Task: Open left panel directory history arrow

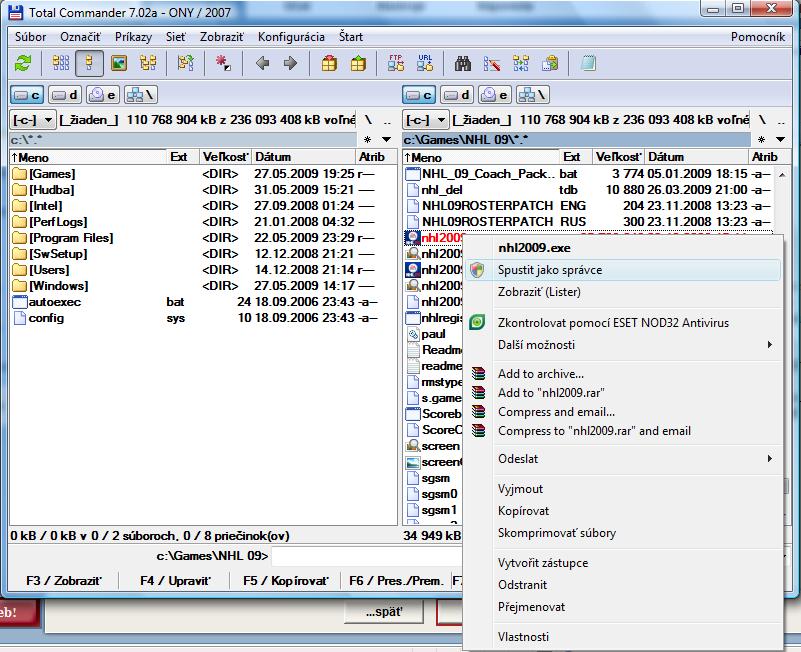Action: coord(387,139)
